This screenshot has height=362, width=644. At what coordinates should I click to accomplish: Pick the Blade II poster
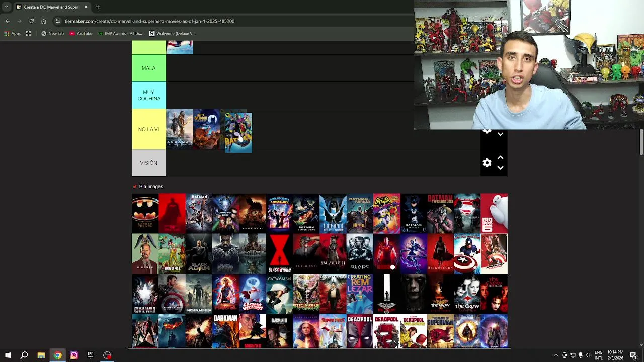pos(333,253)
